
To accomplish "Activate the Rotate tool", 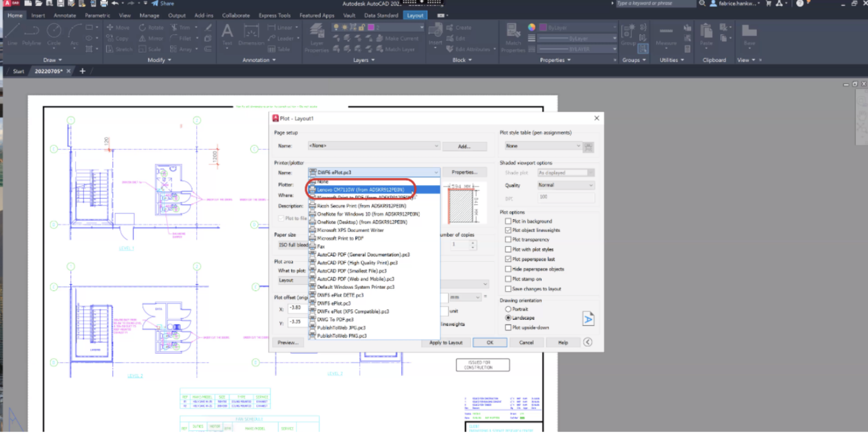I will [151, 28].
